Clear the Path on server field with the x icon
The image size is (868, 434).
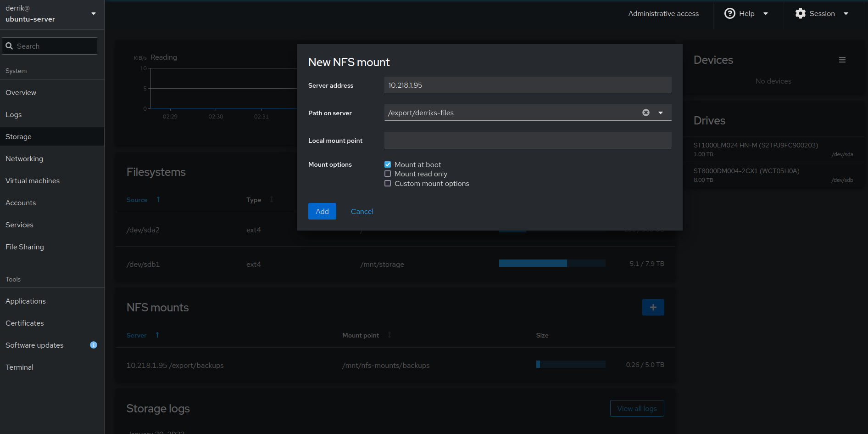tap(646, 112)
